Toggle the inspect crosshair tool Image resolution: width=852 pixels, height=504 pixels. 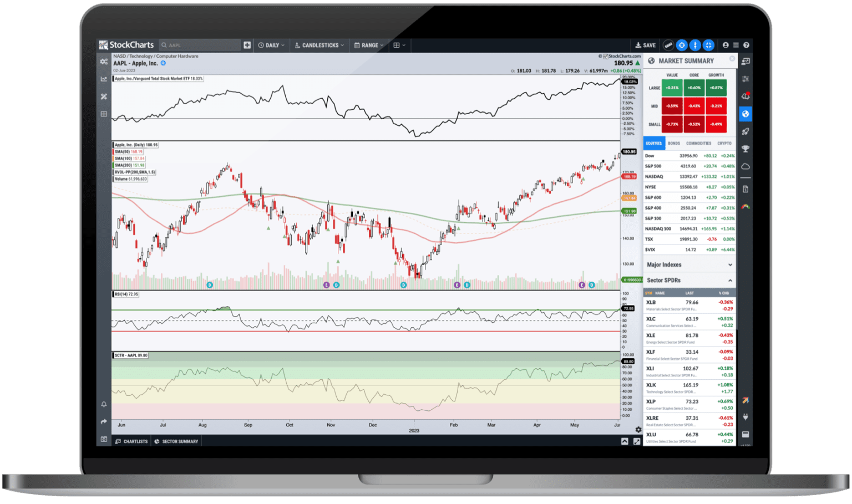pos(681,45)
